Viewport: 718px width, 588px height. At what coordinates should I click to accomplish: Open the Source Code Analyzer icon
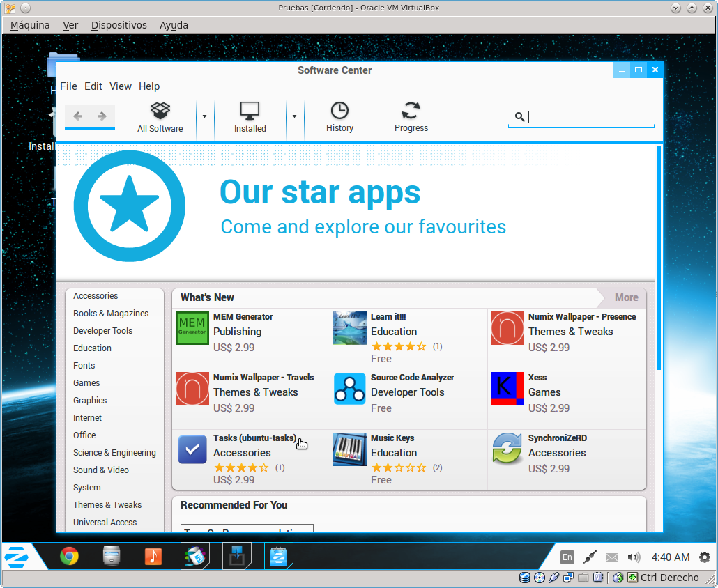[350, 389]
